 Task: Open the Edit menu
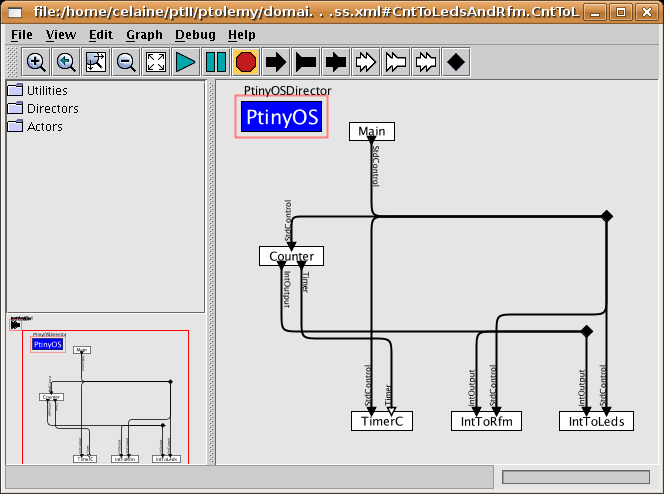click(x=101, y=35)
